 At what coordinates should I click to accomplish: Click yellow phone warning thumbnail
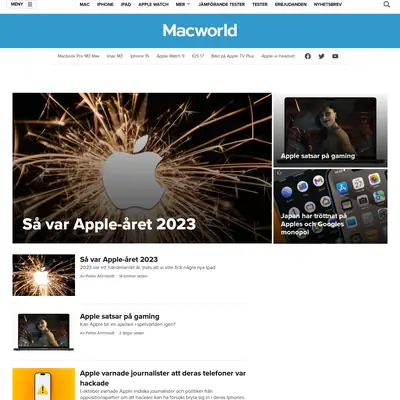click(44, 384)
